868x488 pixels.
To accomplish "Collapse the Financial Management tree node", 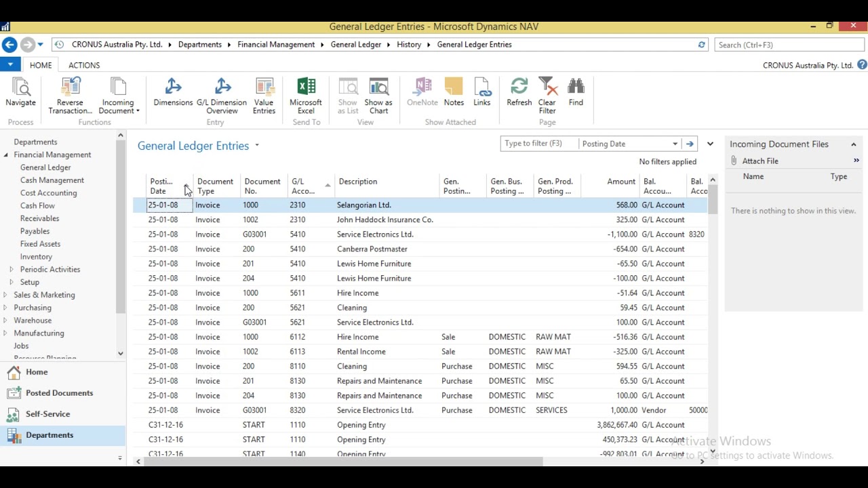I will click(6, 155).
